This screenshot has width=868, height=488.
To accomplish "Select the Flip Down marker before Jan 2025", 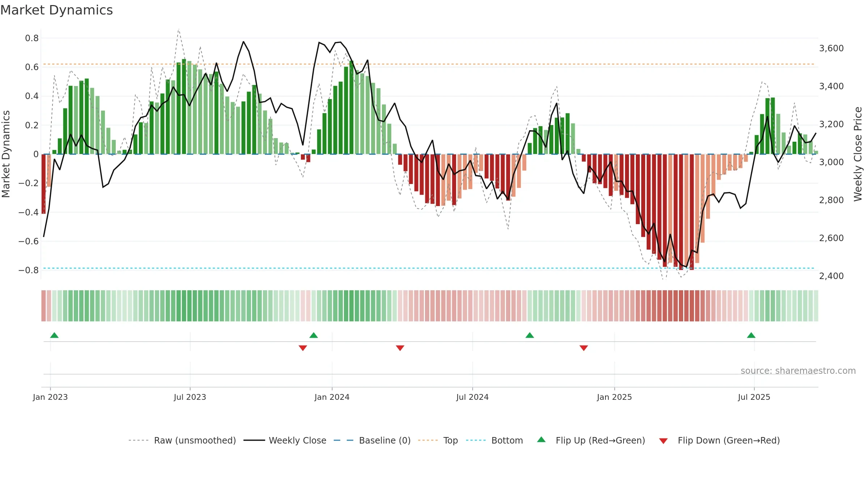I will tap(584, 348).
